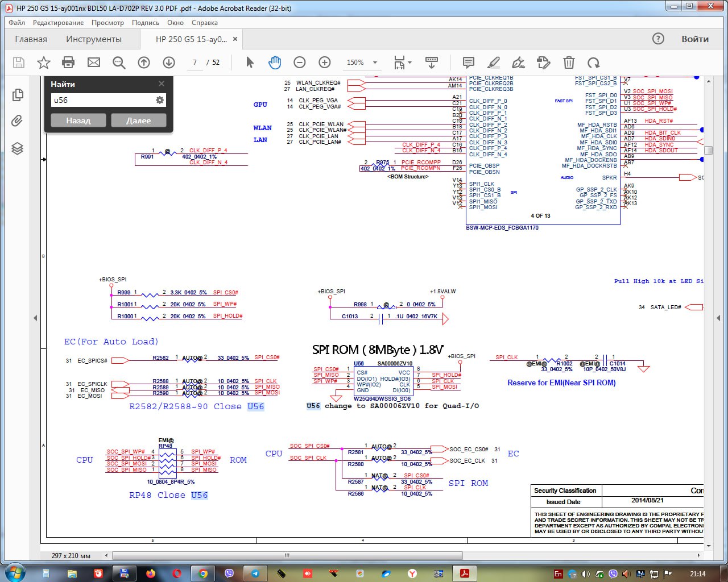Open the Файл menu

(16, 23)
